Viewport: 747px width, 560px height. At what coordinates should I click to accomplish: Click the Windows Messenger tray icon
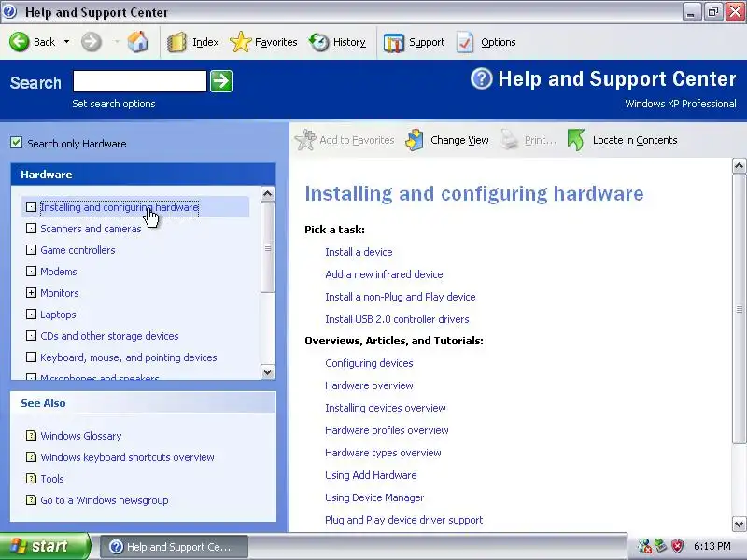tap(644, 546)
